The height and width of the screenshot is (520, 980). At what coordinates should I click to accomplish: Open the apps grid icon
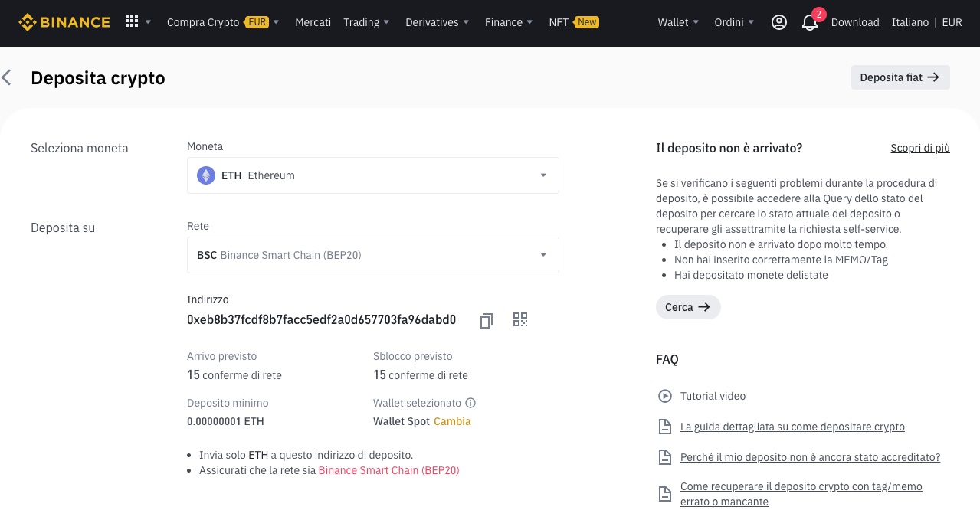pyautogui.click(x=131, y=22)
